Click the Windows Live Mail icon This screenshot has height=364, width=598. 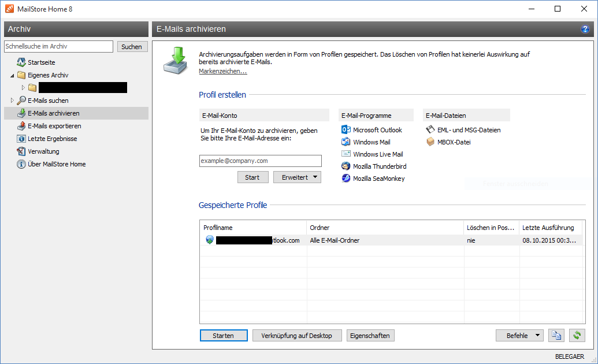pos(346,154)
